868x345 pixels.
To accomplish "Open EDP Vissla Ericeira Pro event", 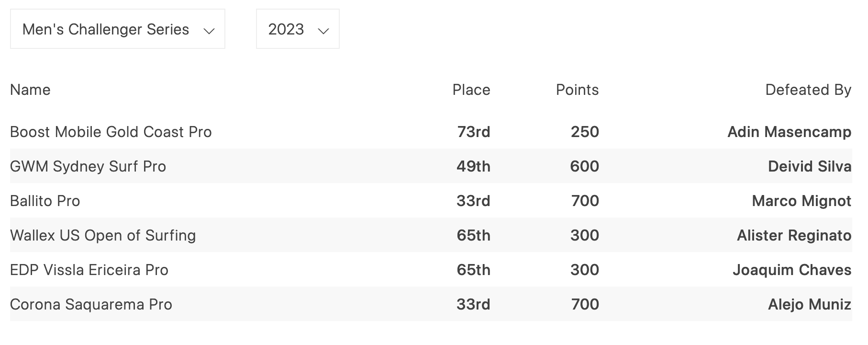I will [x=89, y=270].
